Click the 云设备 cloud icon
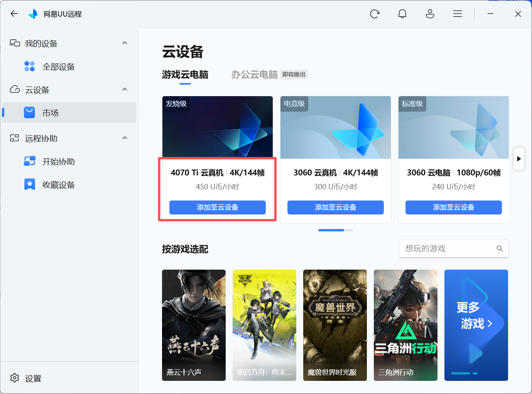This screenshot has height=394, width=532. 15,89
